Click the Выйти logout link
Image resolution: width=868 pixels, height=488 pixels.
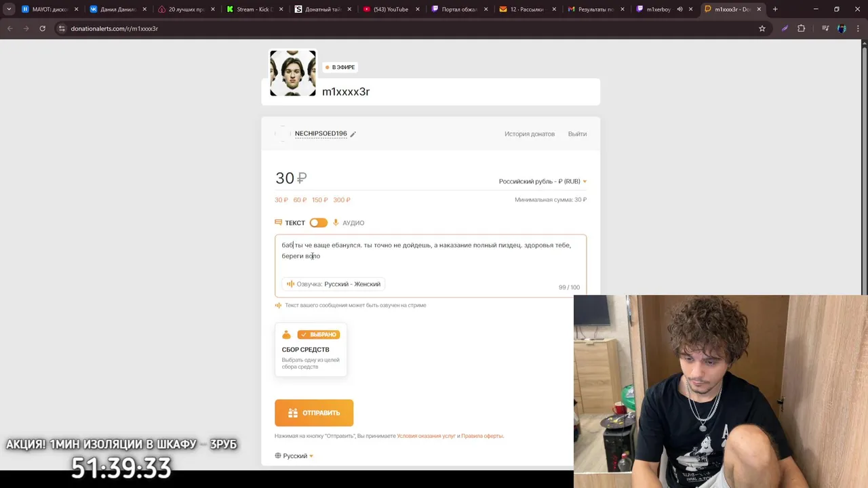pos(577,134)
